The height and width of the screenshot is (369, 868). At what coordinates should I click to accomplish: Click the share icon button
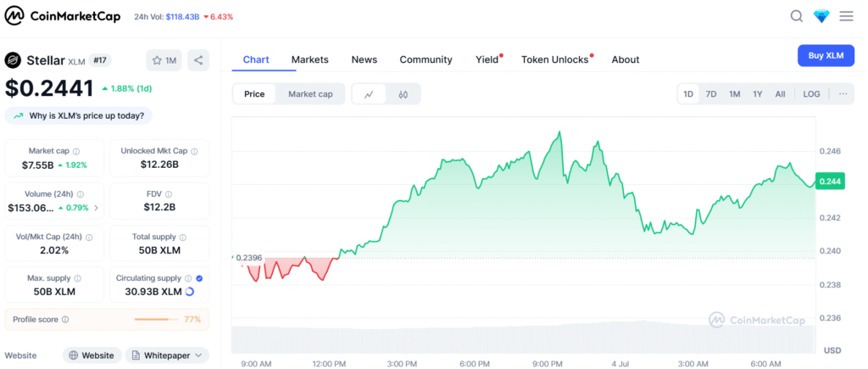tap(198, 60)
